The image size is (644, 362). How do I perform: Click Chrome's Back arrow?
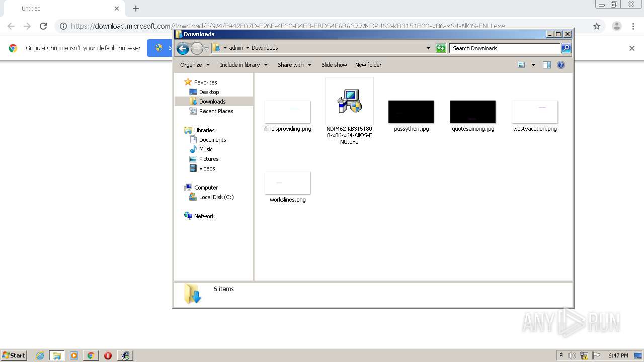tap(11, 26)
